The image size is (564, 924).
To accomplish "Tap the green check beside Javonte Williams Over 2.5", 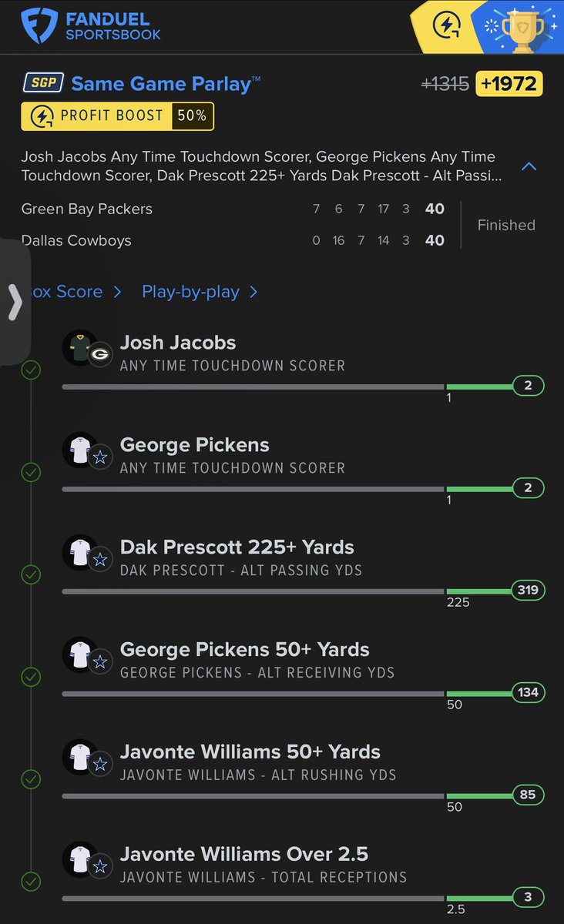I will pyautogui.click(x=31, y=881).
